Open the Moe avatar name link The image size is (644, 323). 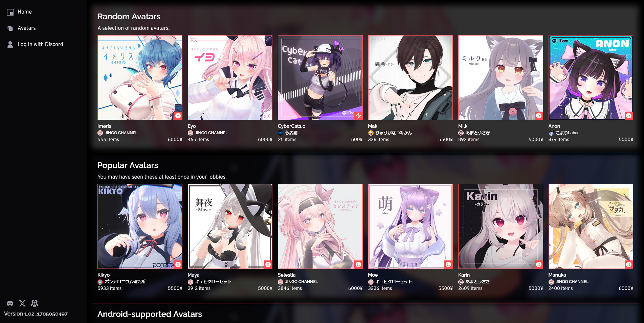373,275
